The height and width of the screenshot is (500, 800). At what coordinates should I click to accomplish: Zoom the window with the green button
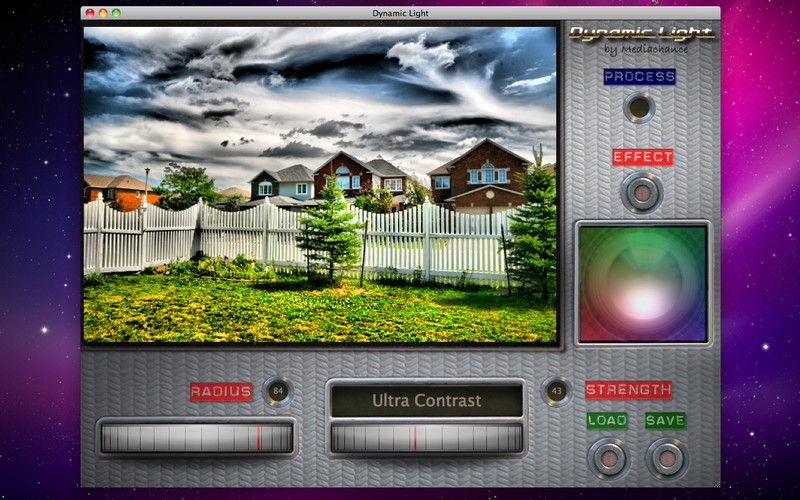pos(116,13)
